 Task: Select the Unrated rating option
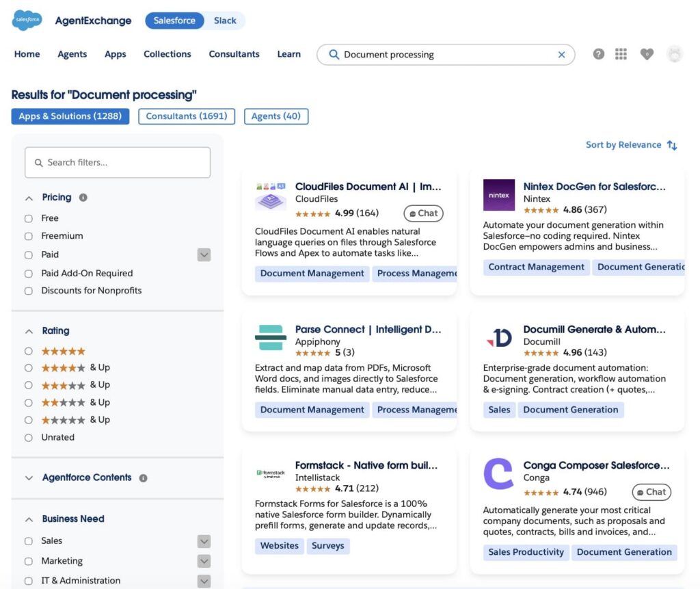(29, 438)
